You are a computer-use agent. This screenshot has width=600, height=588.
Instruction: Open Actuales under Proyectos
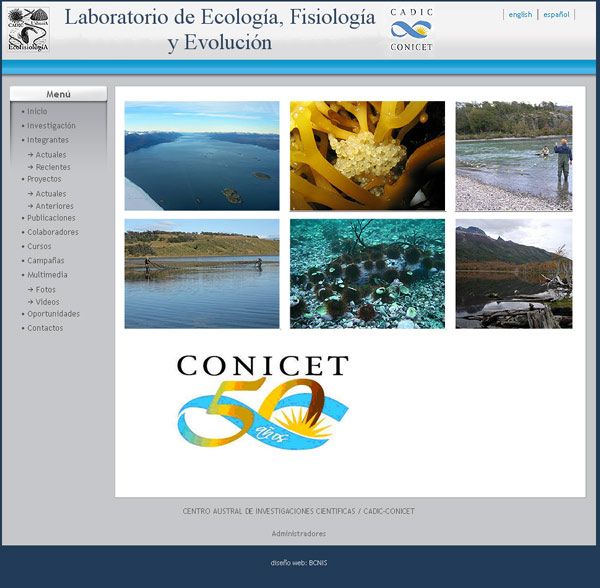click(51, 194)
